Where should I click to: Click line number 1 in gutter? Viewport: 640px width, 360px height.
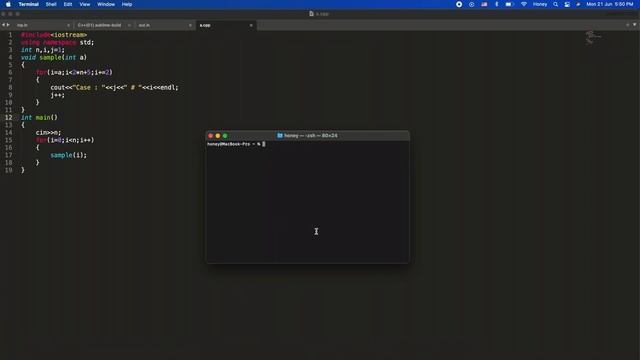(10, 35)
